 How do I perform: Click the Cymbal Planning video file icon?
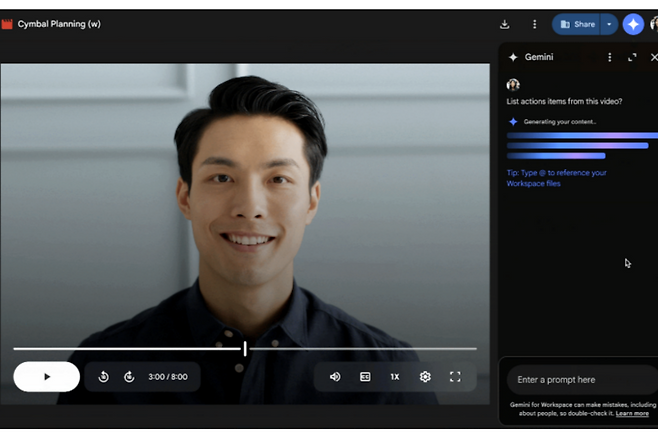pos(7,24)
